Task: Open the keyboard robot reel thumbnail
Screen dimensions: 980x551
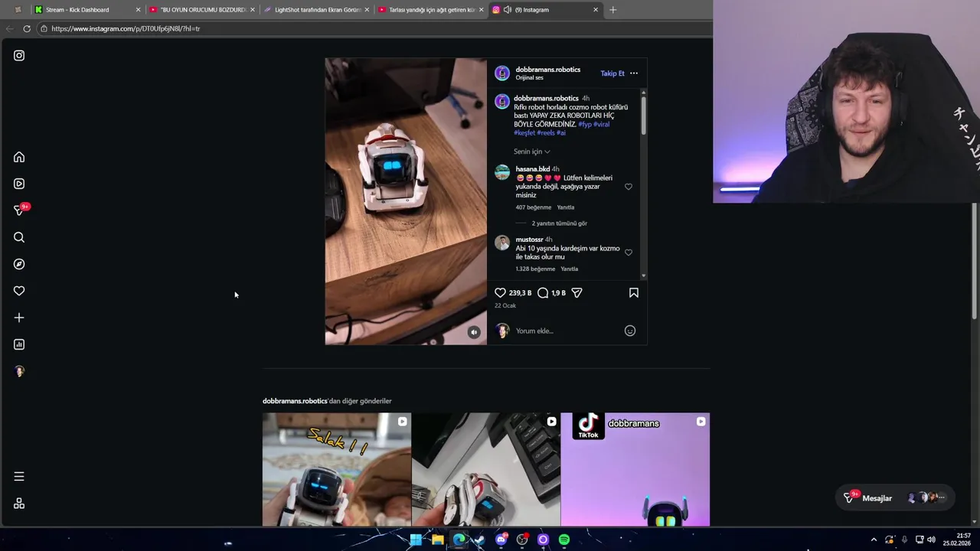Action: coord(486,469)
